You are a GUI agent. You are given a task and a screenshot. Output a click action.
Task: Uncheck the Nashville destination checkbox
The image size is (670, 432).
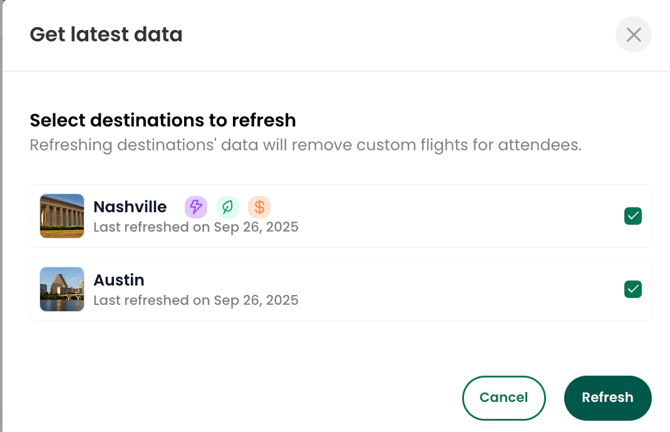pos(633,216)
